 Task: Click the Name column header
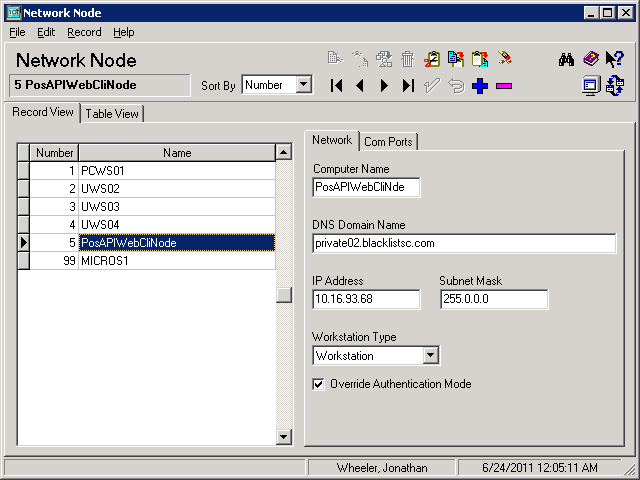[x=177, y=153]
